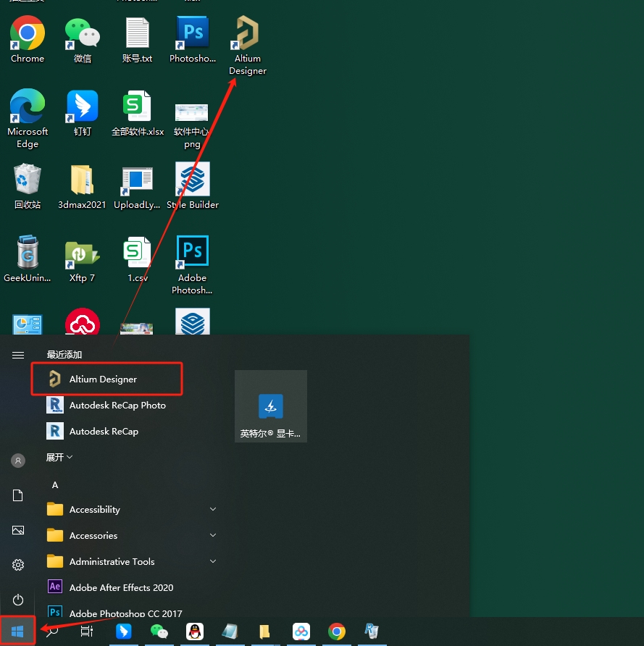
Task: Select the 1.csv file icon
Action: click(x=137, y=259)
